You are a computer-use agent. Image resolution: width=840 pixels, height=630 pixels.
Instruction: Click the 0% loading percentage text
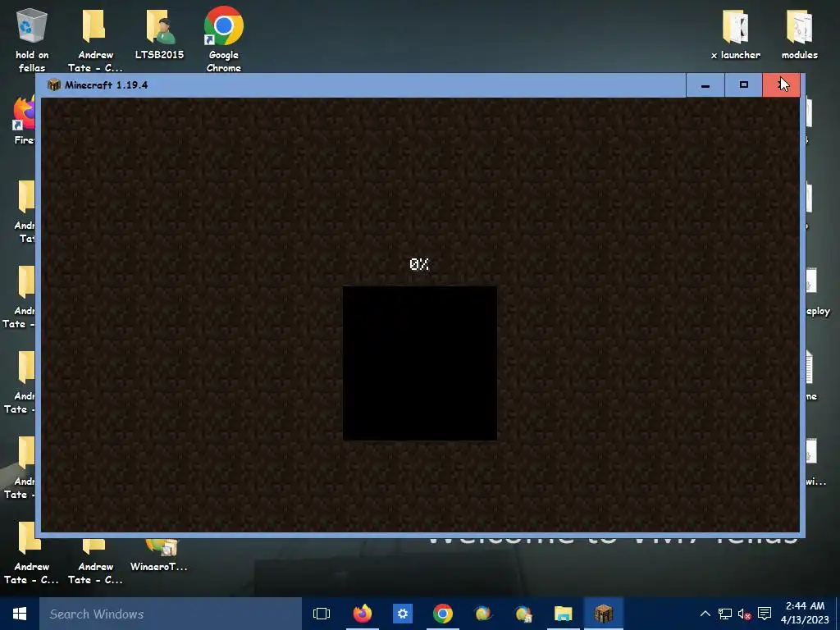click(419, 264)
